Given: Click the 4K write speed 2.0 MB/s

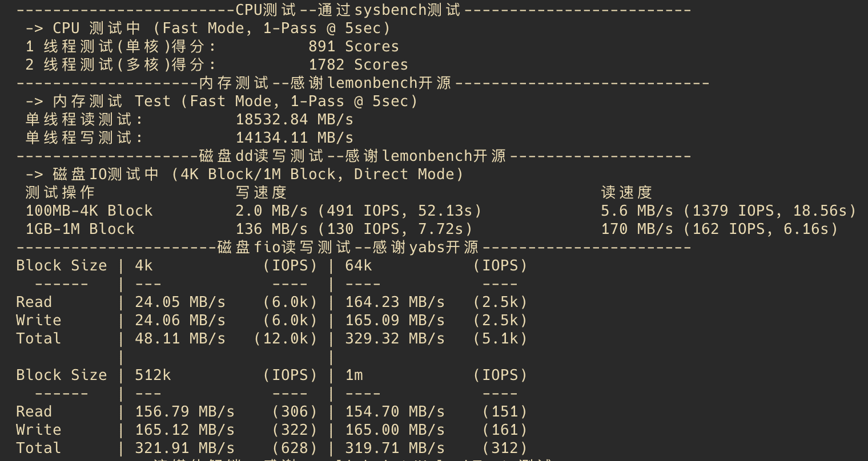Looking at the screenshot, I should (271, 211).
